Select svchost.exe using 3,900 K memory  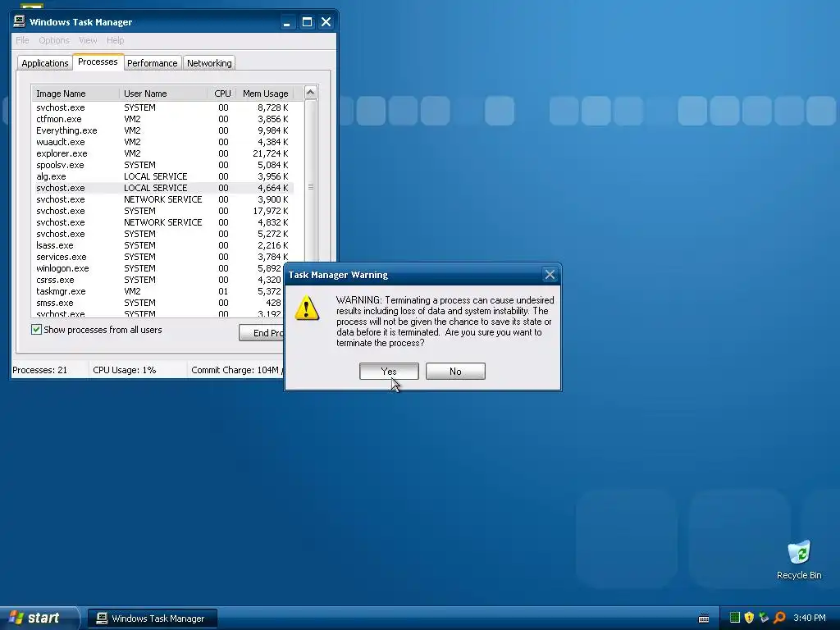(x=162, y=199)
